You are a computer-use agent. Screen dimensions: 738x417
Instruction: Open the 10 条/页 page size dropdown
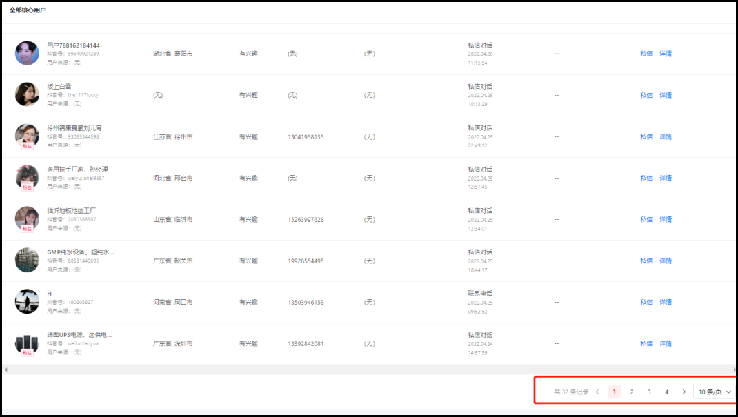coord(714,392)
